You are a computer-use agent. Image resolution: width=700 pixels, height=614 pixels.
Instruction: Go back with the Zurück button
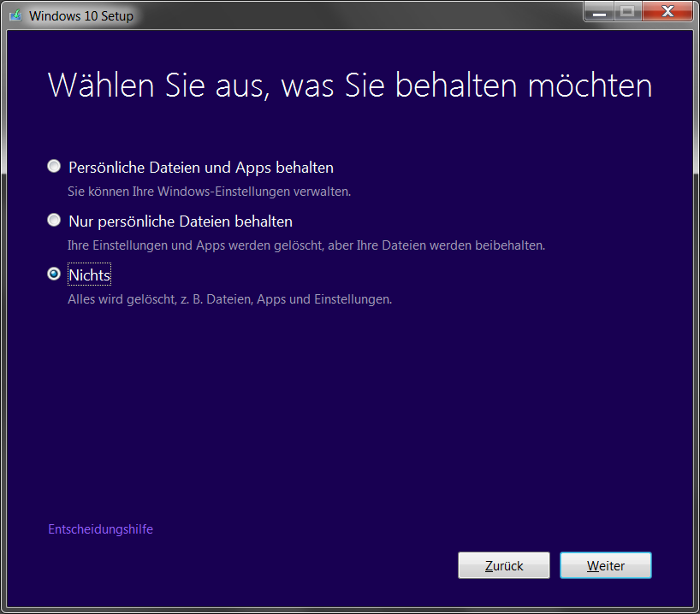click(x=503, y=565)
